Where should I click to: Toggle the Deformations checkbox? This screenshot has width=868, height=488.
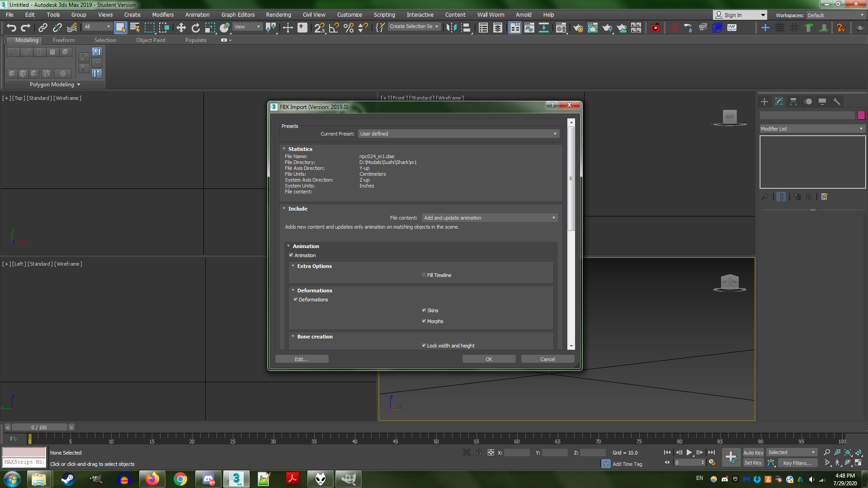[x=296, y=300]
